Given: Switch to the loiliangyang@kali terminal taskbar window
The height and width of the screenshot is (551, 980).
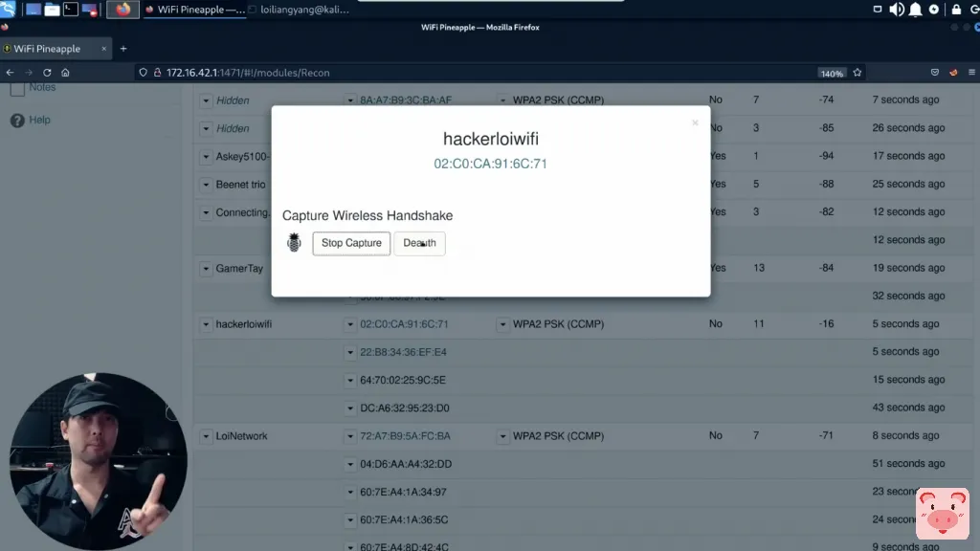Looking at the screenshot, I should (x=299, y=10).
